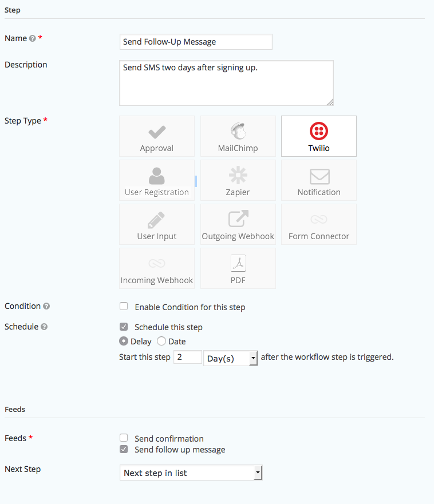
Task: Uncheck Schedule this step checkbox
Action: (124, 327)
